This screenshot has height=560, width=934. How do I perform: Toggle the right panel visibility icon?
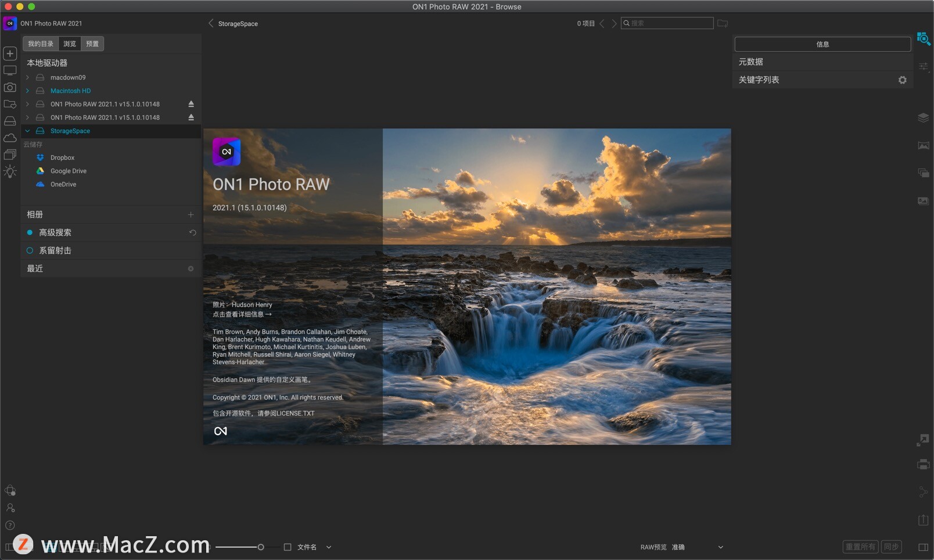[x=924, y=547]
